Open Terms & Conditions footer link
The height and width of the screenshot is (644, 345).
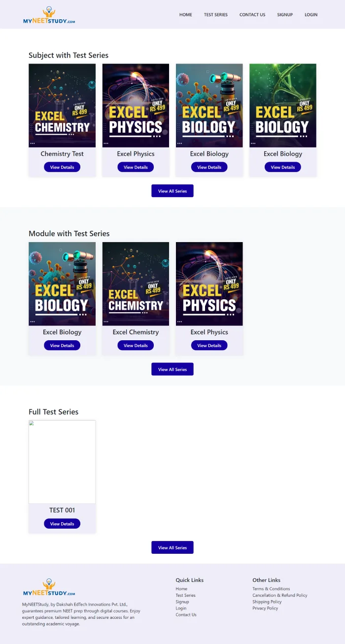point(271,589)
